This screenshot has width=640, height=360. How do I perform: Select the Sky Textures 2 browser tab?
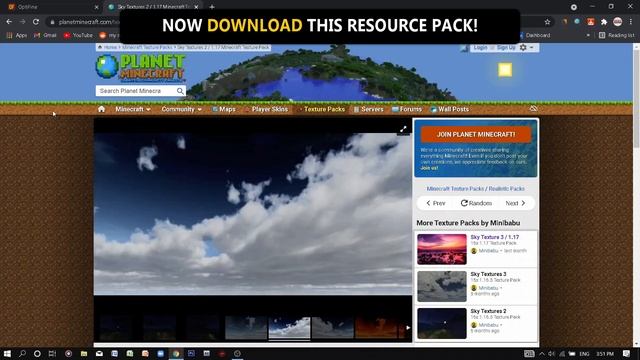(x=153, y=7)
